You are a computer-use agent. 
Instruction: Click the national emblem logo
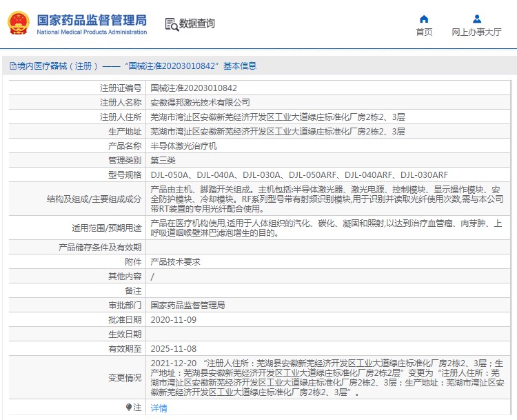19,23
